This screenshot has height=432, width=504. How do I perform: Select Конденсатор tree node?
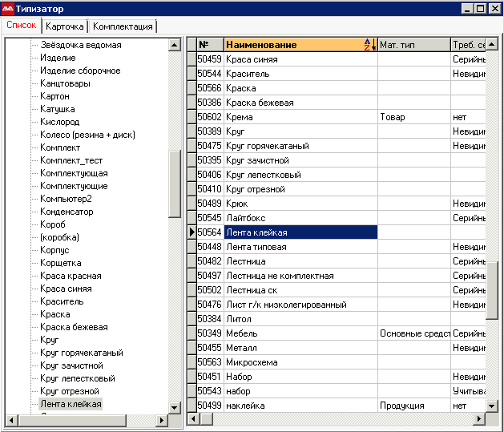67,212
